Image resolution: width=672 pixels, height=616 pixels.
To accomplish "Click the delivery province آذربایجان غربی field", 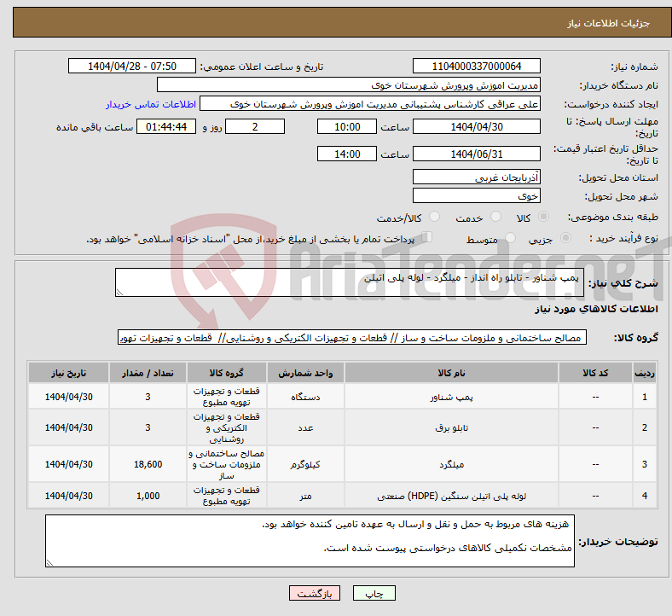I will click(476, 177).
